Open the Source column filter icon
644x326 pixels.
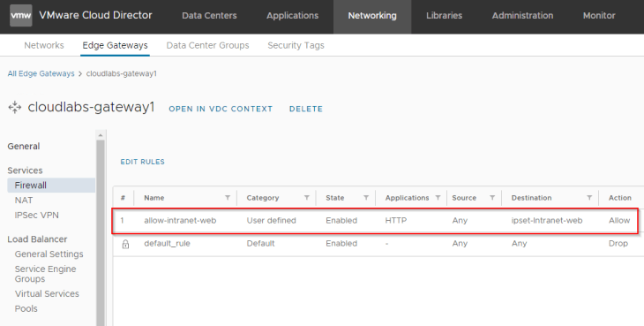pyautogui.click(x=492, y=198)
